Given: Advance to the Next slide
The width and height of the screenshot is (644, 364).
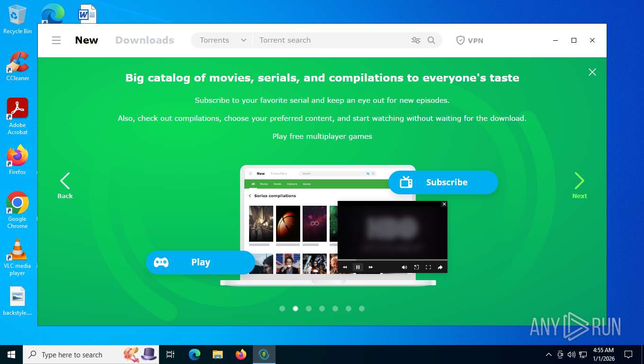Looking at the screenshot, I should pyautogui.click(x=579, y=185).
